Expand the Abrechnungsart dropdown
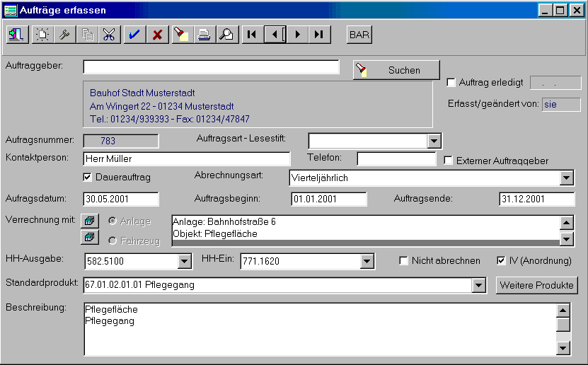The image size is (588, 365). tap(567, 178)
